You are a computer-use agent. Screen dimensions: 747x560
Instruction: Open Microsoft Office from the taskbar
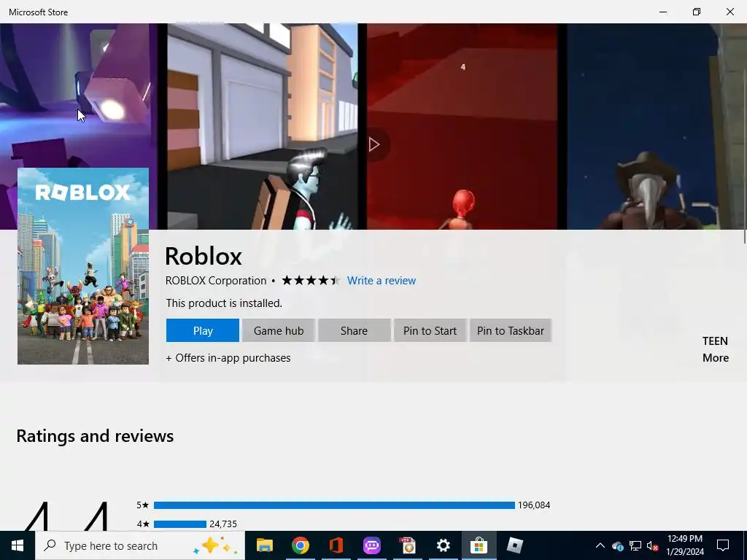336,545
